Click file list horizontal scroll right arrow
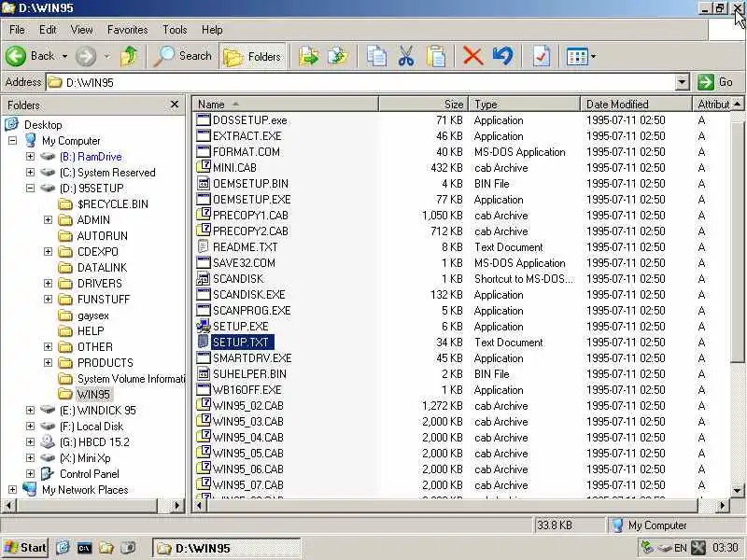The height and width of the screenshot is (560, 747). point(722,505)
